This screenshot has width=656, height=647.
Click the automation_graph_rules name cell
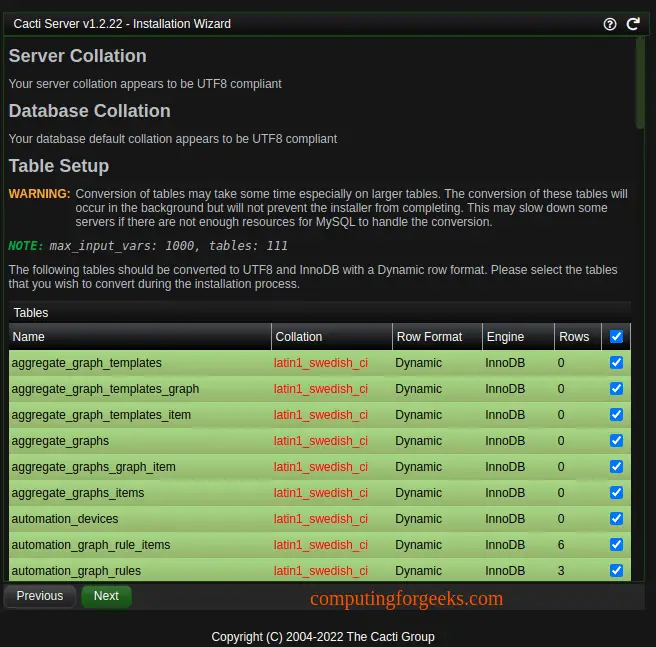click(76, 570)
